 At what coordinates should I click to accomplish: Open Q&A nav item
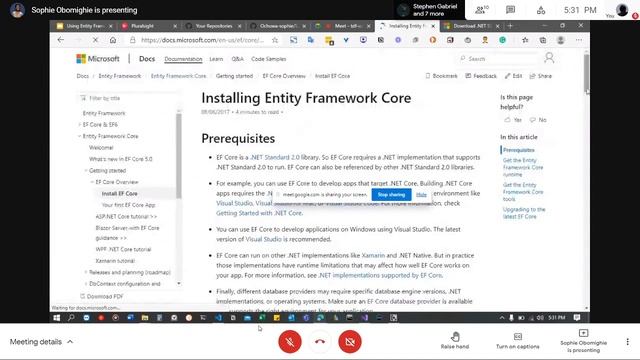237,59
